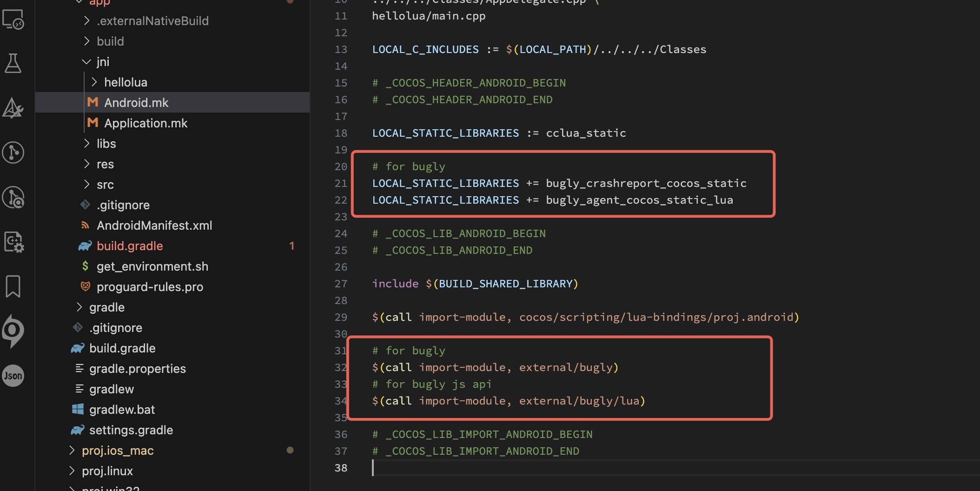Expand the .externalNativeBuild folder
This screenshot has height=491, width=980.
(86, 20)
